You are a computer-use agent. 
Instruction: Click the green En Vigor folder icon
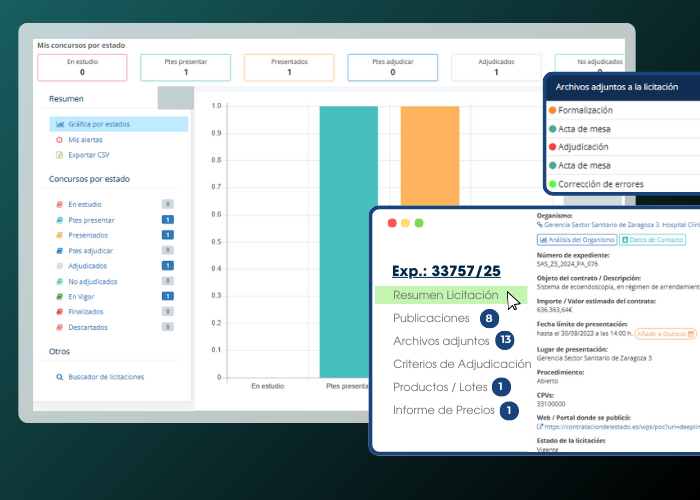click(60, 296)
